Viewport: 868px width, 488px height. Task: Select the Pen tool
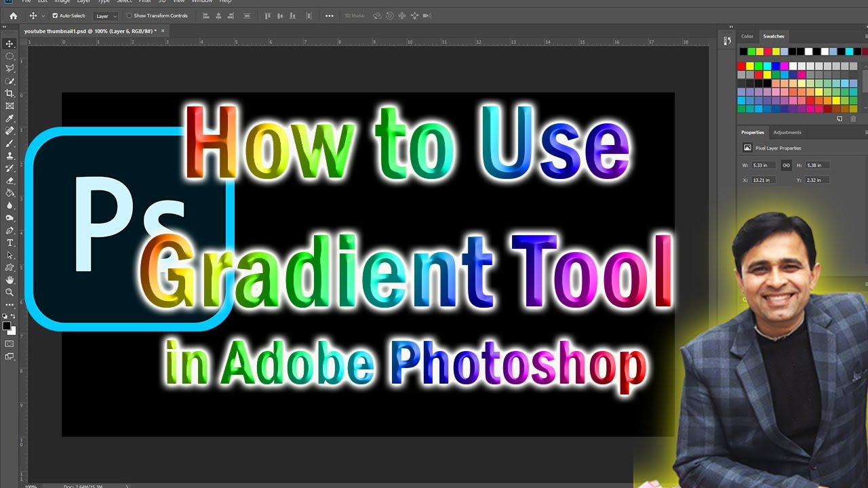(9, 230)
